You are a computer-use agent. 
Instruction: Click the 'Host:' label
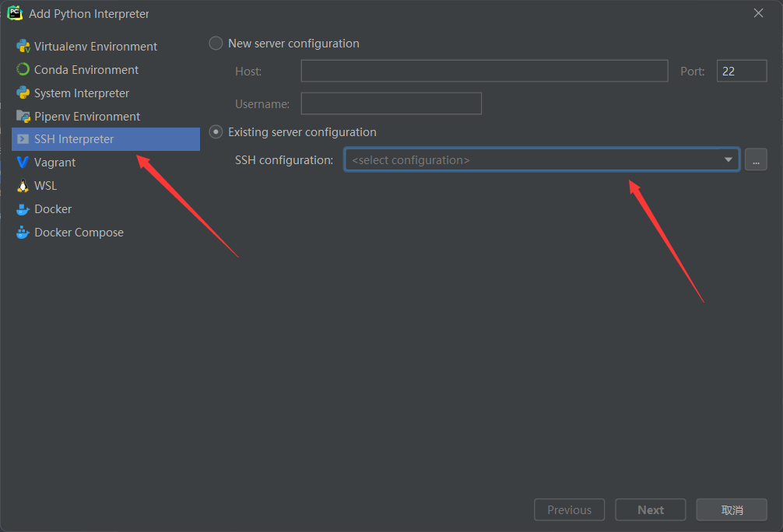point(248,72)
